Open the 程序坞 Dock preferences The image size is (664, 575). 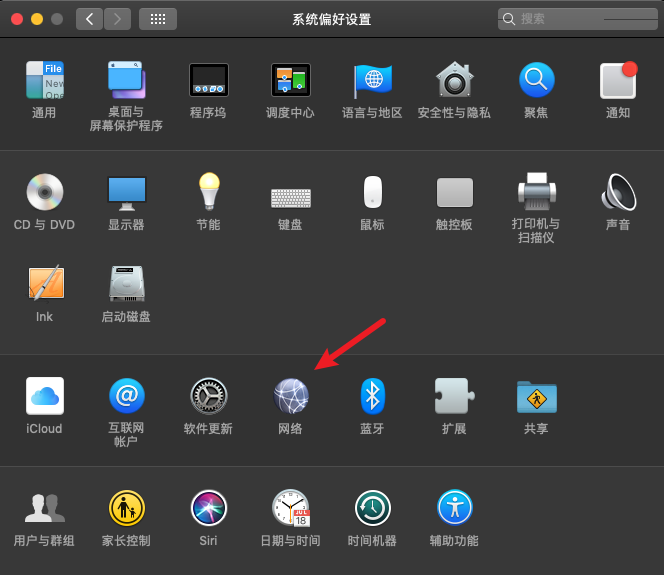pyautogui.click(x=208, y=80)
